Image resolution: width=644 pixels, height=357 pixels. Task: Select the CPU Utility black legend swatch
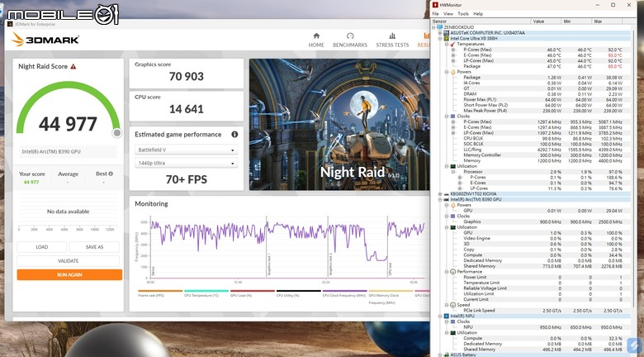pos(298,291)
